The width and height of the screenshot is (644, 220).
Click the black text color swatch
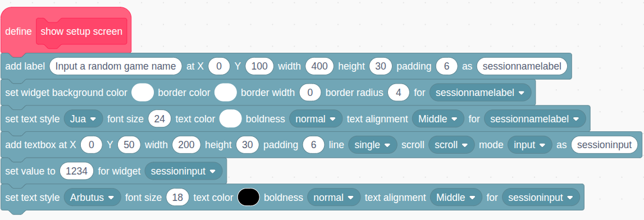pyautogui.click(x=249, y=198)
